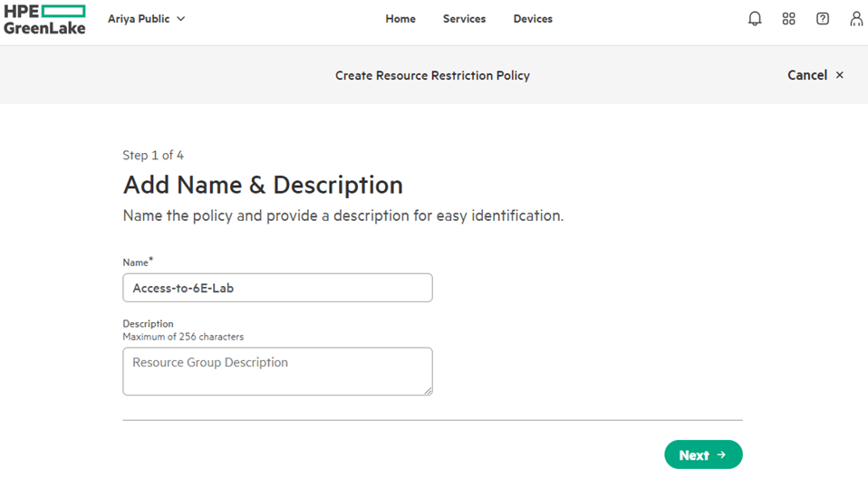Screen dimensions: 868x477
Task: Click the Description field label
Action: [148, 323]
